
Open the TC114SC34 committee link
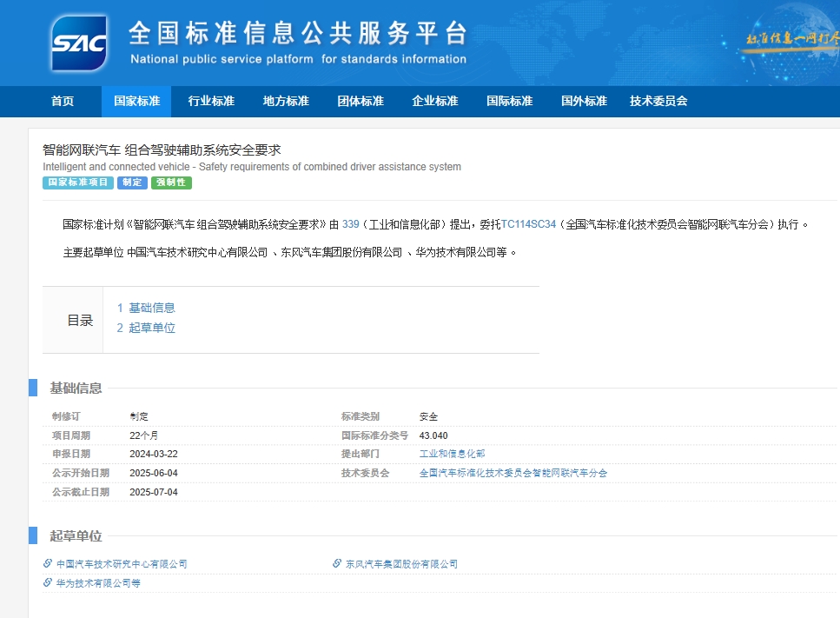click(528, 224)
